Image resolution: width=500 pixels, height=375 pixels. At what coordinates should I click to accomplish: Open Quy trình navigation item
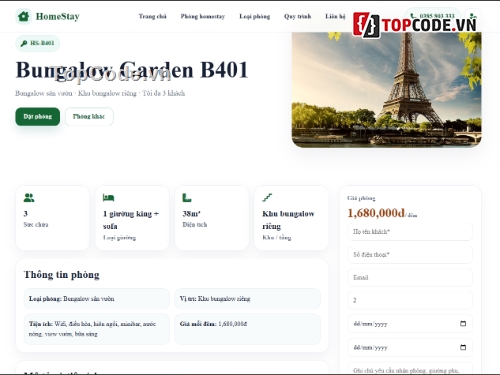[x=297, y=16]
